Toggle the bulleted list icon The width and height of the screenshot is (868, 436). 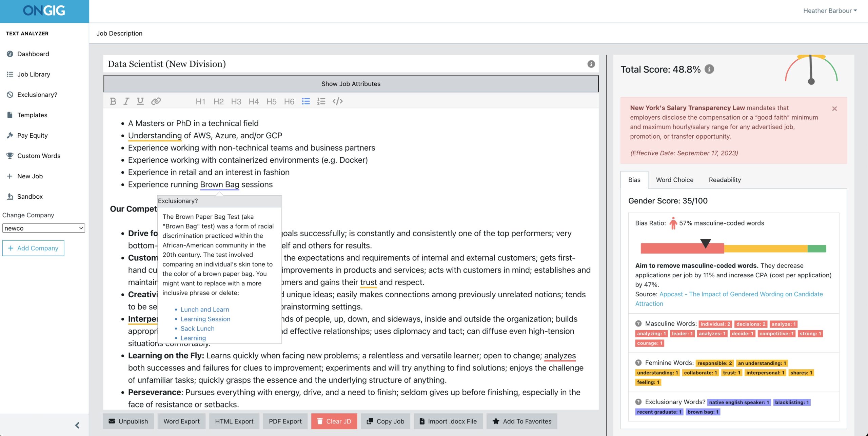(x=306, y=101)
